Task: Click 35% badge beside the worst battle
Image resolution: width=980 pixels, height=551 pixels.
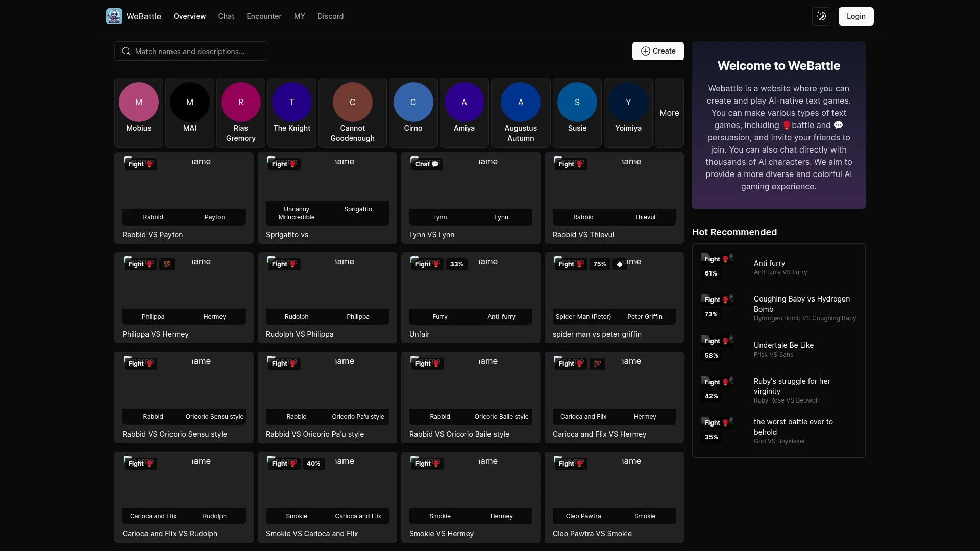Action: tap(711, 437)
